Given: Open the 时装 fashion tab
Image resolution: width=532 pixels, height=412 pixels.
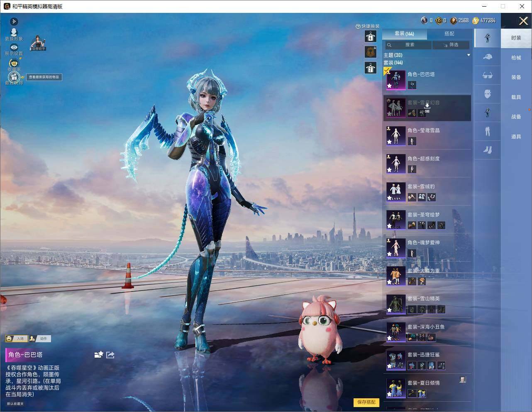Looking at the screenshot, I should (x=516, y=38).
